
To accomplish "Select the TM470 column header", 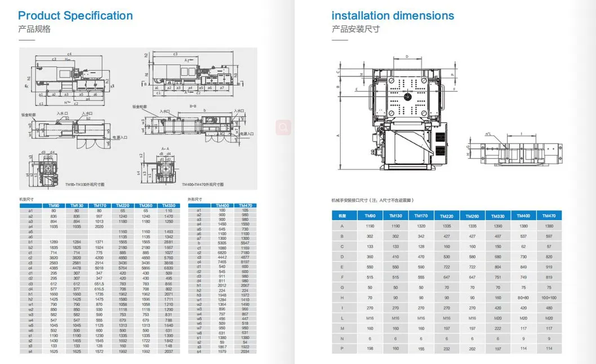I will (x=245, y=206).
